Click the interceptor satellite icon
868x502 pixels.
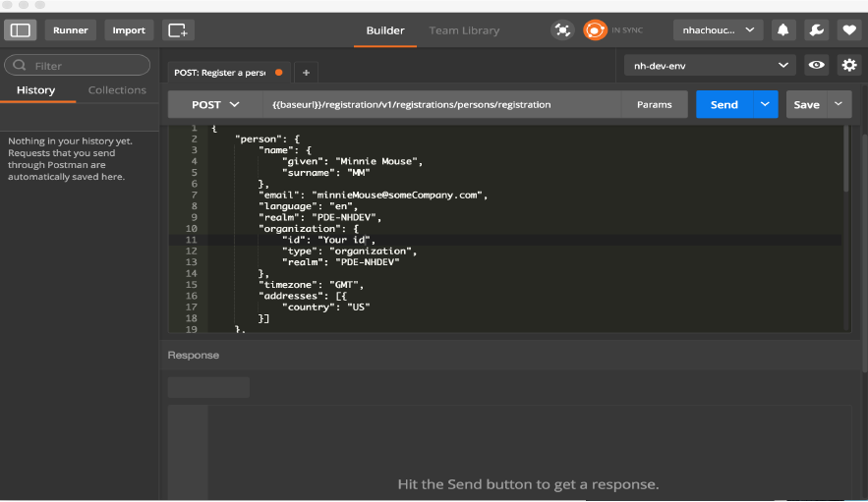click(x=561, y=30)
